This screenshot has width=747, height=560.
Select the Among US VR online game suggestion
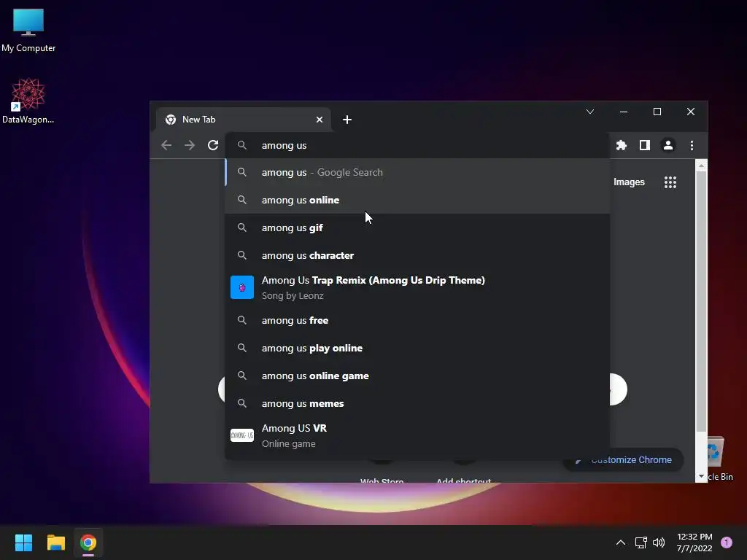(x=417, y=436)
